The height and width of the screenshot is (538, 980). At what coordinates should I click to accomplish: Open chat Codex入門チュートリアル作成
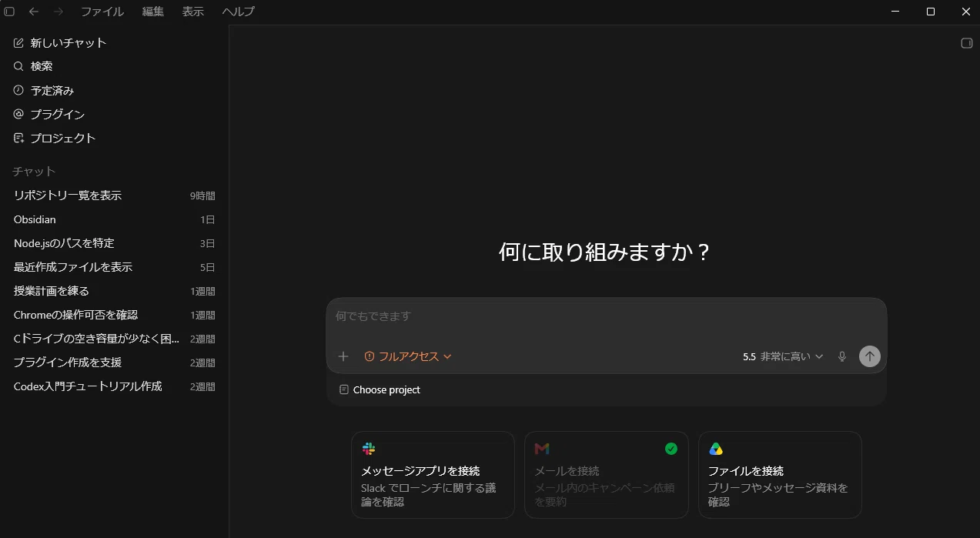coord(114,386)
